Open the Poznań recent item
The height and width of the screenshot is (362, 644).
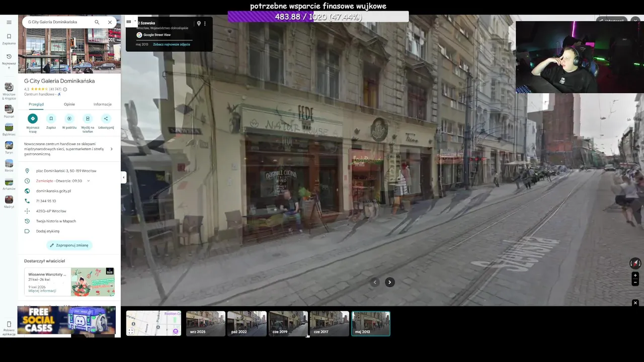point(9,111)
